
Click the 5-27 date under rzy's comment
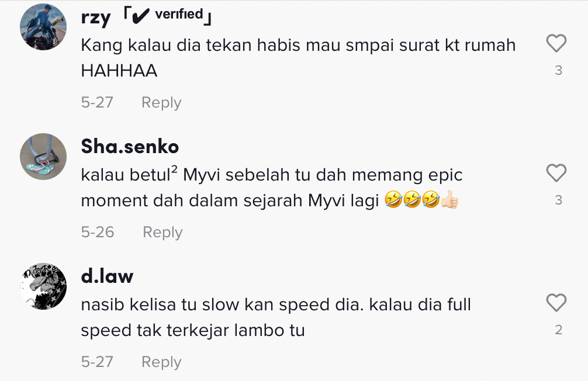(97, 102)
